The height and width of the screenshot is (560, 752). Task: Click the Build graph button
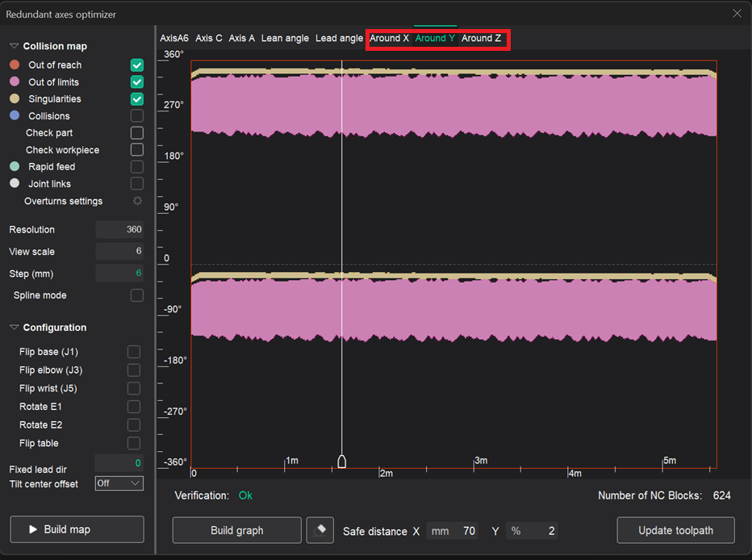click(237, 530)
